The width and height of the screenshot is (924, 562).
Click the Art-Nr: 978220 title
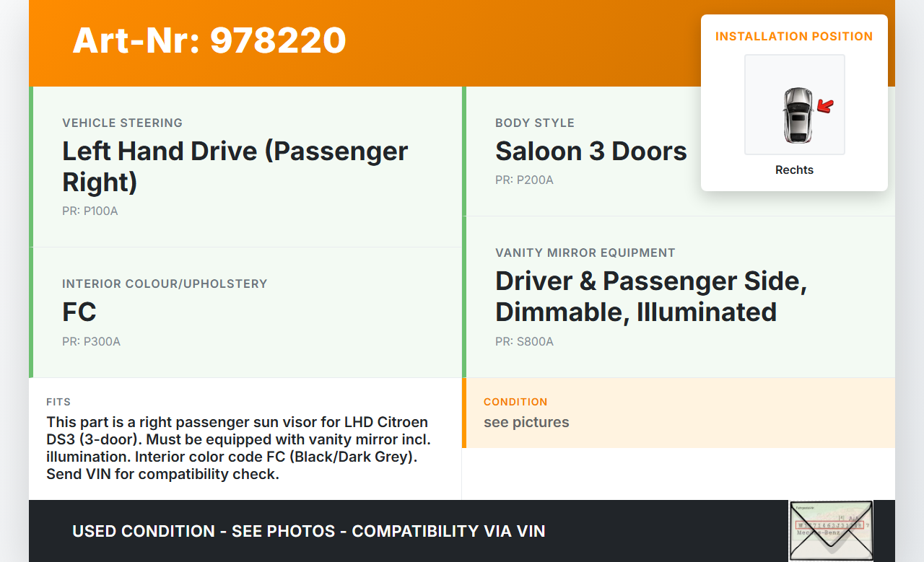pos(209,40)
